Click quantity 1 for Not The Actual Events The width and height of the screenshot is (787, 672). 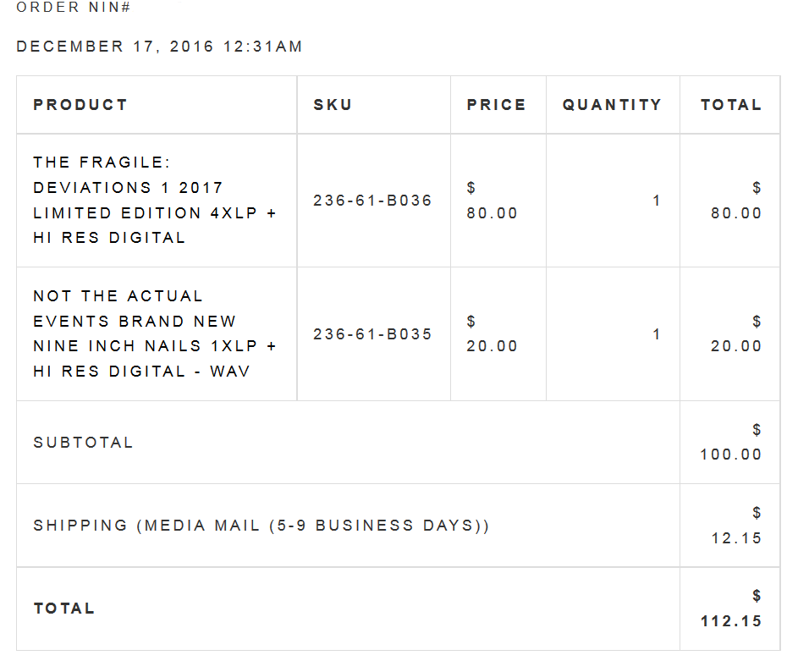[656, 334]
